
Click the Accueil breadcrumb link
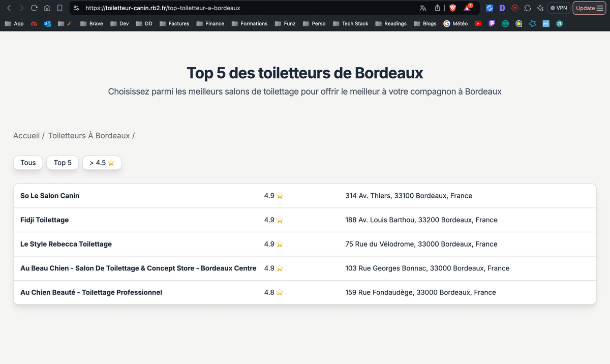[x=26, y=136]
